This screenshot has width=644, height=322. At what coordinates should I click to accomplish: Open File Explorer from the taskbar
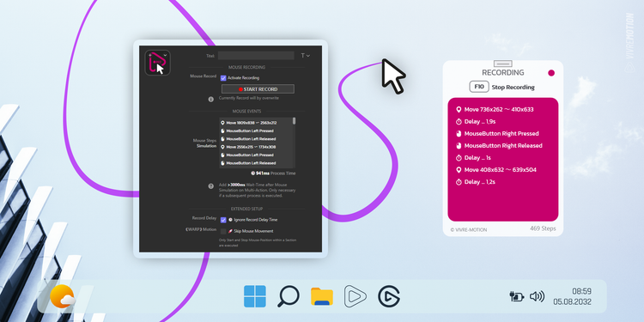(322, 296)
